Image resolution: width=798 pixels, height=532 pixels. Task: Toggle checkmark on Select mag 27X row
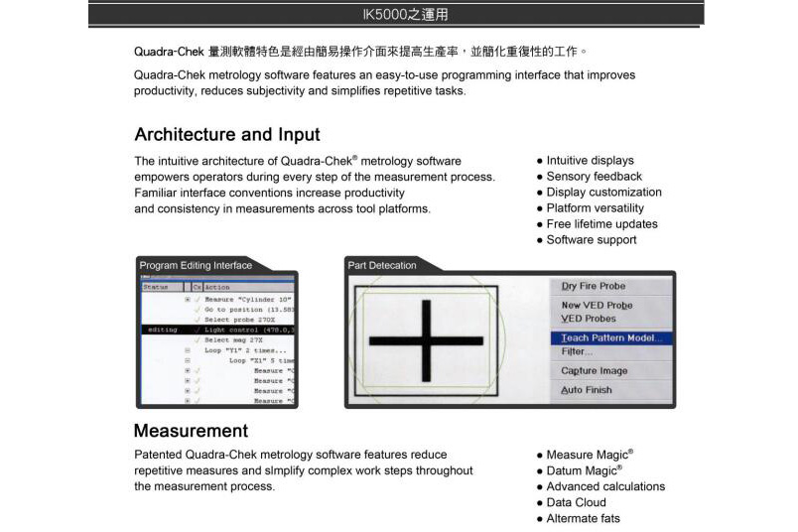[x=198, y=339]
